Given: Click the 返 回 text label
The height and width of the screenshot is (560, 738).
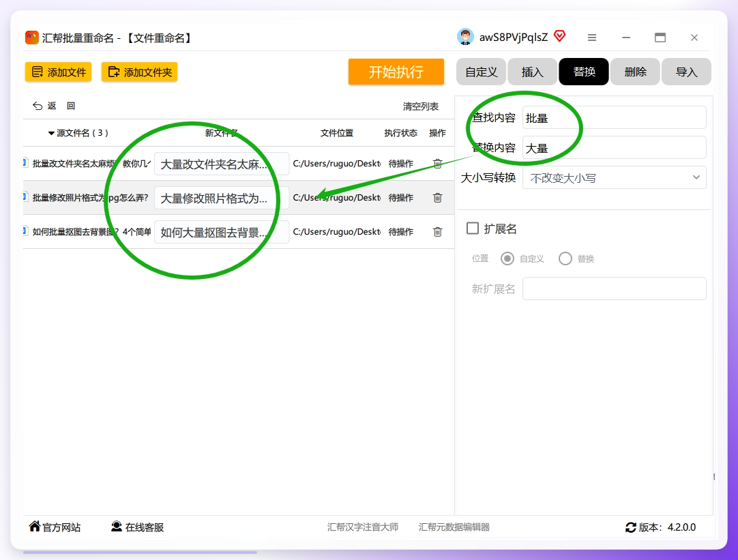Looking at the screenshot, I should click(61, 106).
